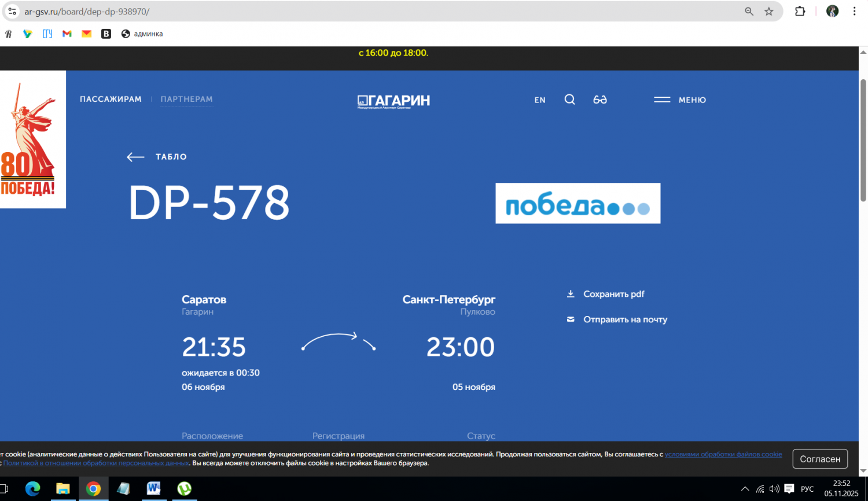The height and width of the screenshot is (501, 868).
Task: Select the ПАРТНЕРАМ tab
Action: pyautogui.click(x=186, y=99)
